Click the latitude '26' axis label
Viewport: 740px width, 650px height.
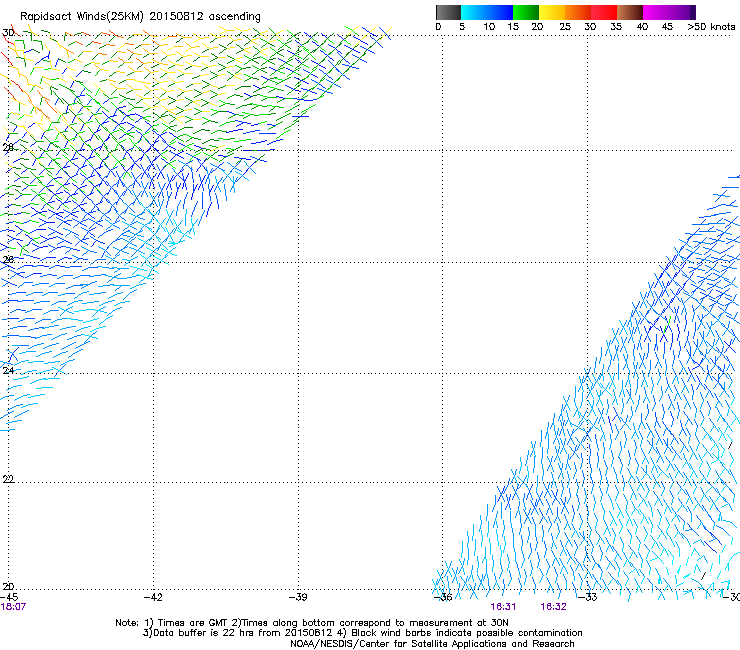(8, 260)
